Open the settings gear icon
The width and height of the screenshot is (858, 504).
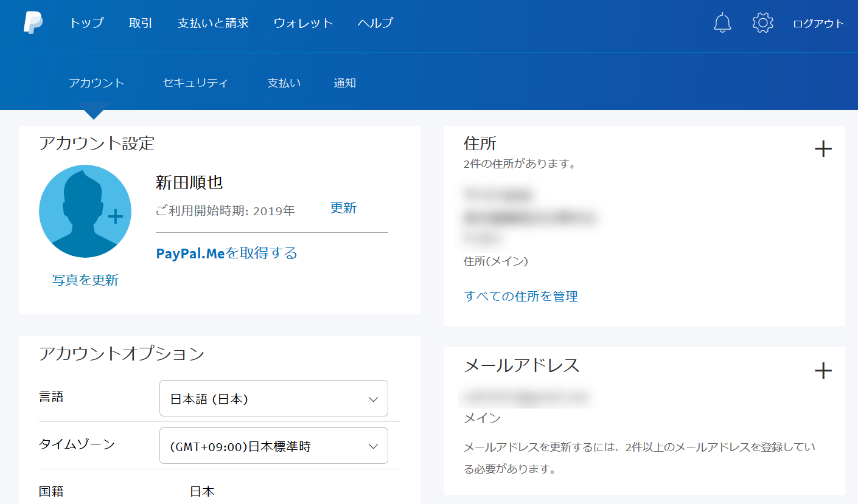click(762, 23)
